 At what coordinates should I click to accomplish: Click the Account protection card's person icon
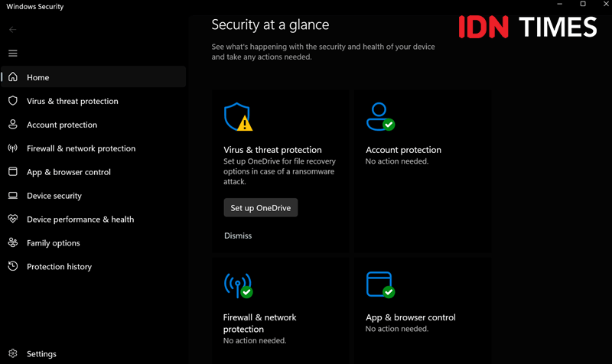pyautogui.click(x=380, y=117)
